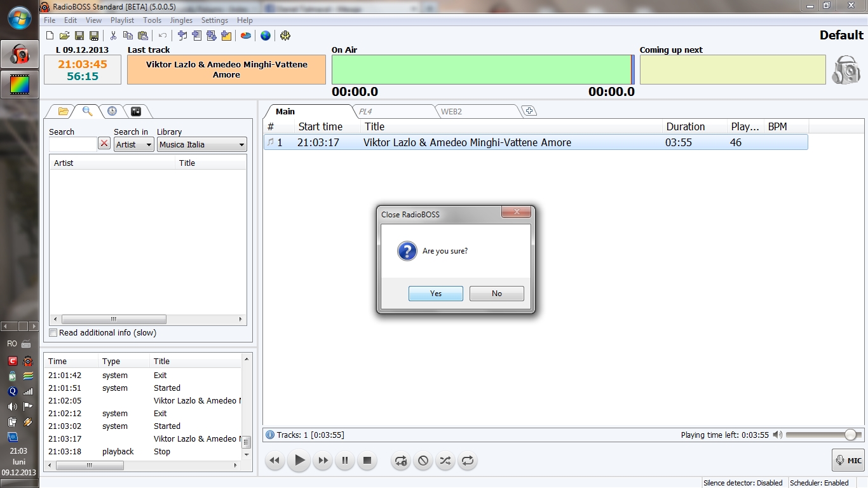Open the File menu
Viewport: 868px width, 488px height.
(50, 20)
